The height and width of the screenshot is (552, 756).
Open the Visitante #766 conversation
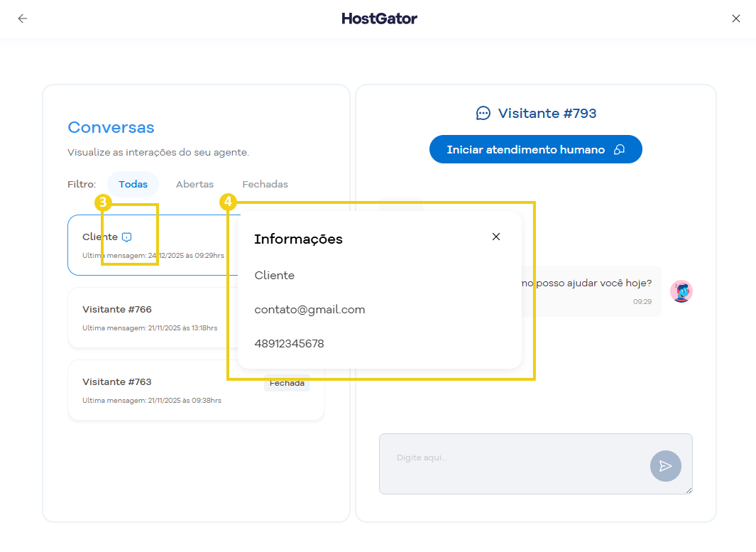pos(117,310)
